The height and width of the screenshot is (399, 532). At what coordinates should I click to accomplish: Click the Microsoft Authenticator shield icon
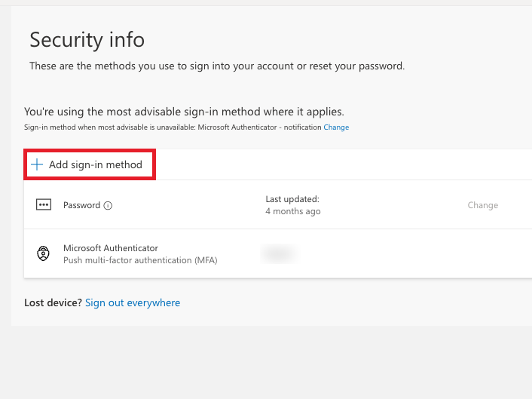(x=44, y=253)
